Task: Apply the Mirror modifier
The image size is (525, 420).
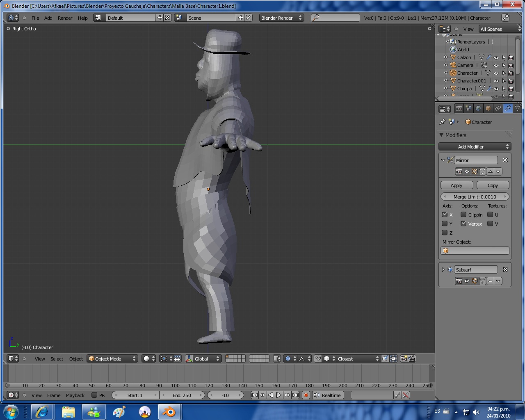Action: [x=457, y=185]
